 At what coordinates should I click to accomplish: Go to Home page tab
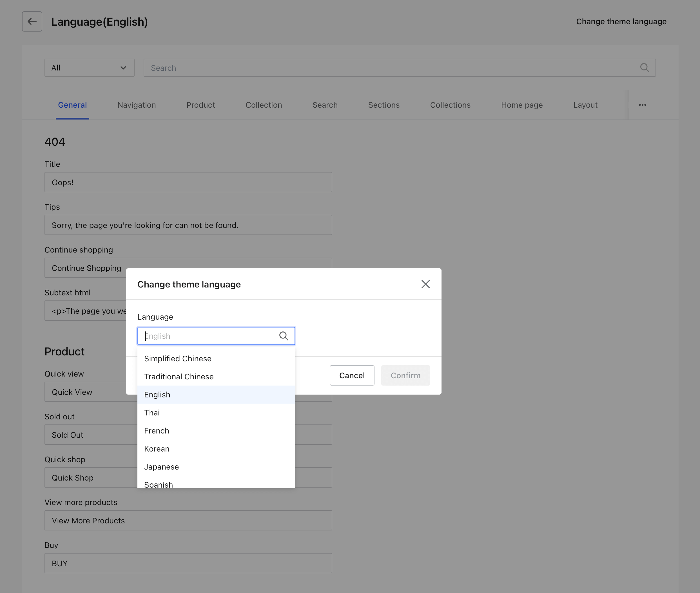[x=522, y=105]
